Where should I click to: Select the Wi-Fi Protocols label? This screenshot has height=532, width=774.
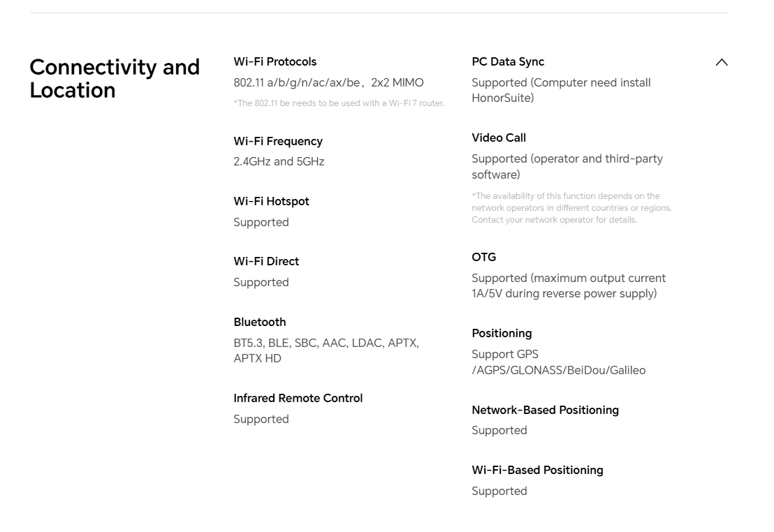[275, 61]
